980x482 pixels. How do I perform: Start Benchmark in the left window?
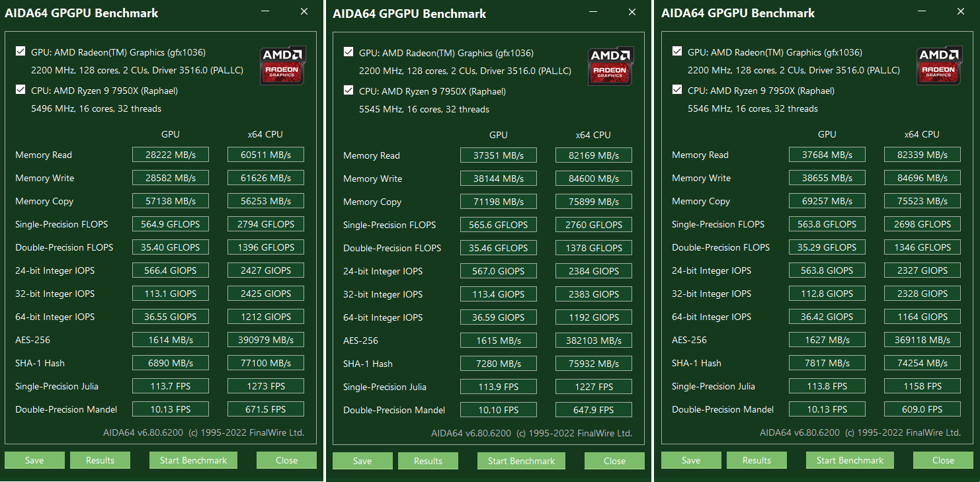193,460
